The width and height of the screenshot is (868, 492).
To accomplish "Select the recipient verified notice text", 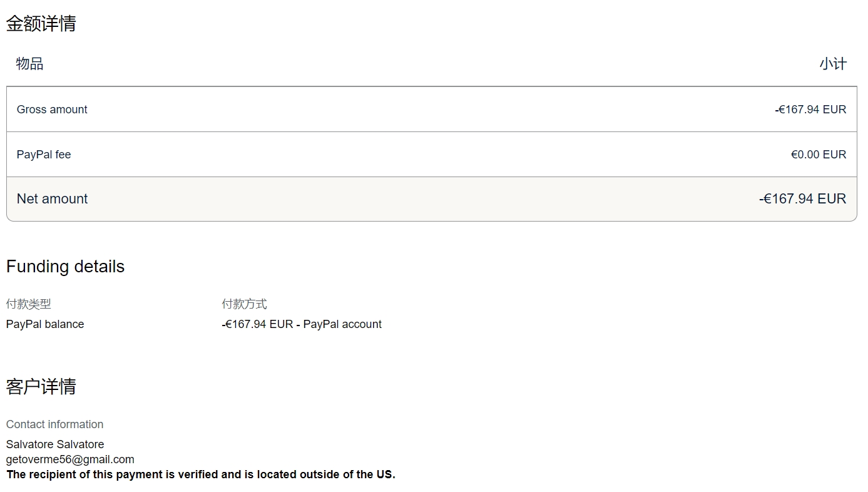I will [201, 474].
